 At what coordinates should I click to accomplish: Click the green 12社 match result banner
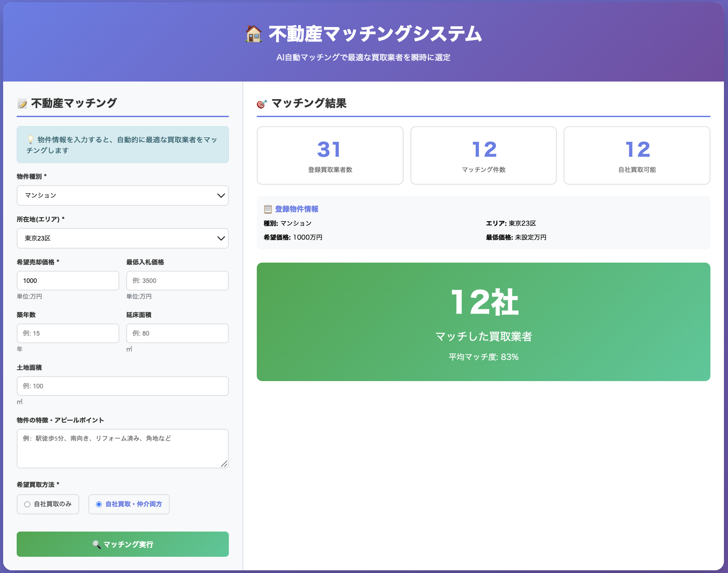coord(483,322)
